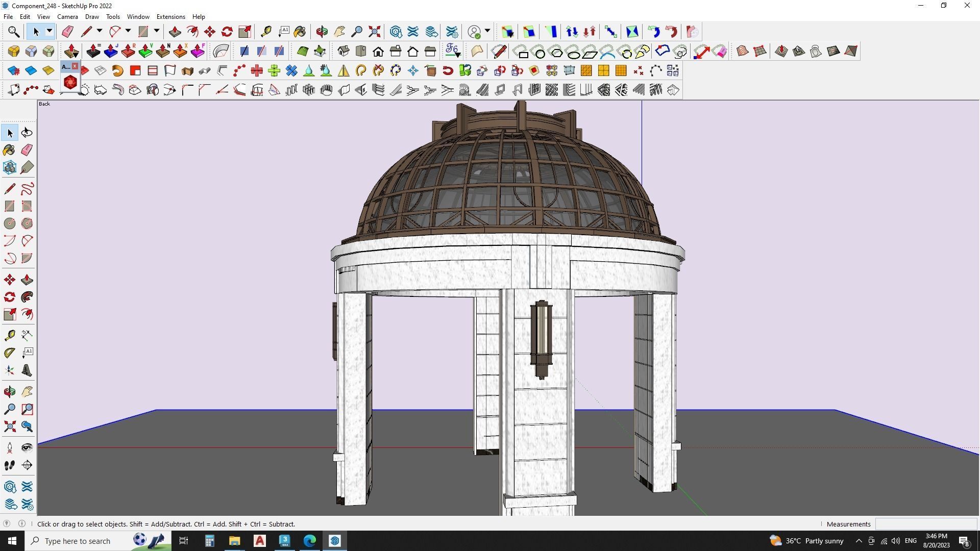Screen dimensions: 980x551
Task: Activate the Look Around eye tool
Action: tap(27, 448)
